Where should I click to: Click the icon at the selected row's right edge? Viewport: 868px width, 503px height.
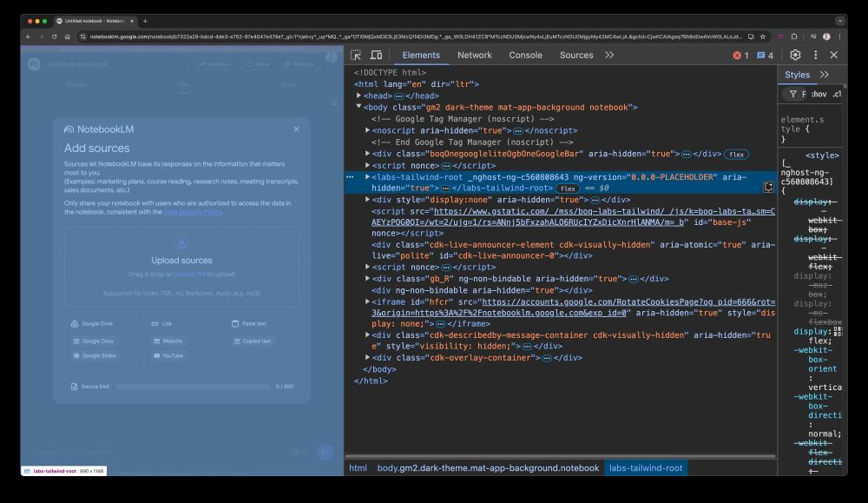[x=768, y=188]
